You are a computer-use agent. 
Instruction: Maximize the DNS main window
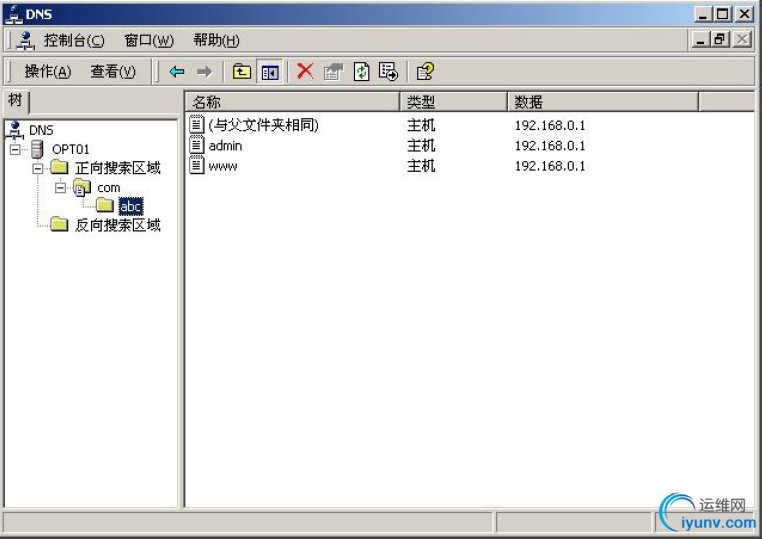point(723,14)
